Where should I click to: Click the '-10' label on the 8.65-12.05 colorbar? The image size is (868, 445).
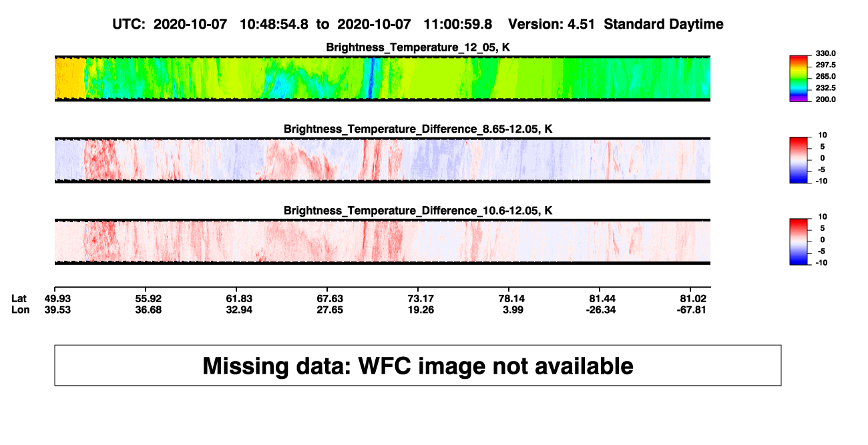click(x=821, y=181)
